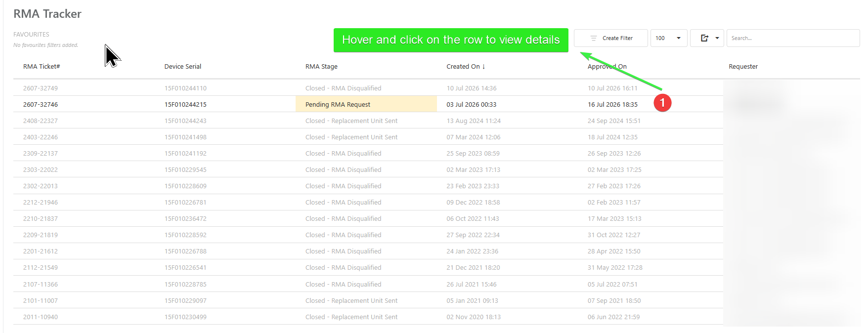Click created date 03 Jul 2026 00:33
The image size is (868, 333).
coord(472,104)
